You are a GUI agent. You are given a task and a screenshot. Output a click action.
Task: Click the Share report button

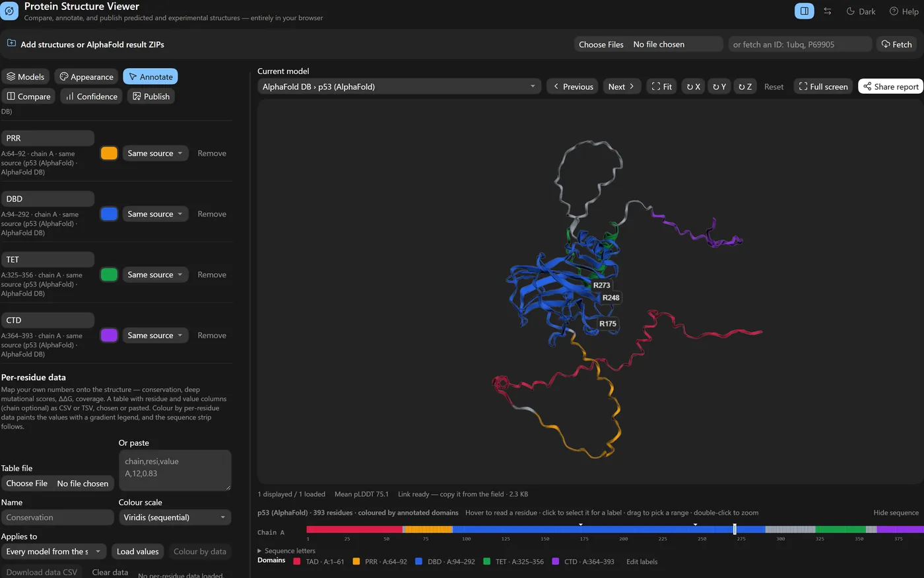890,87
